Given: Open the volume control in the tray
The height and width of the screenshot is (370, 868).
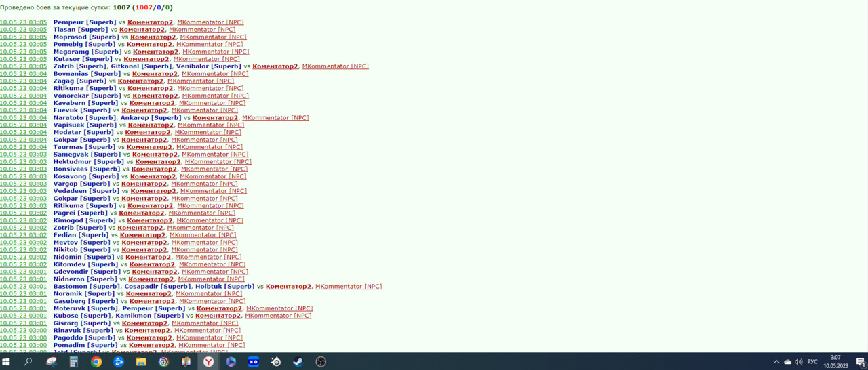Looking at the screenshot, I should [x=799, y=362].
